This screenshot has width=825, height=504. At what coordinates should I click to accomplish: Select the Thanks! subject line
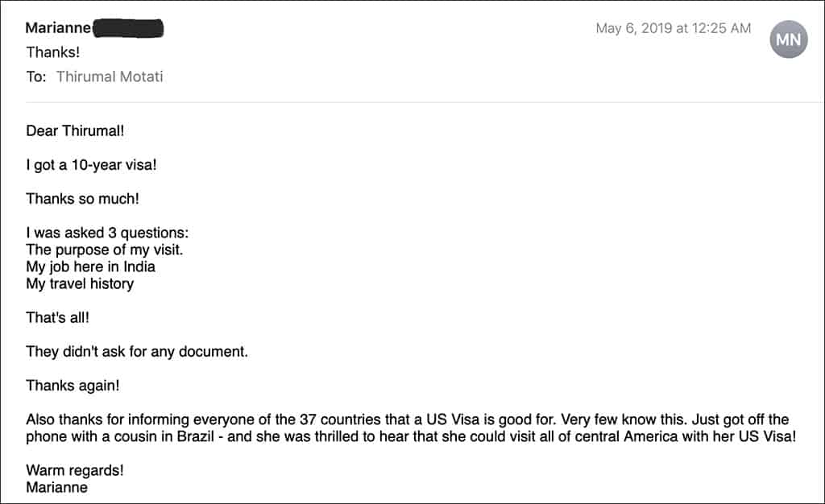[x=53, y=52]
